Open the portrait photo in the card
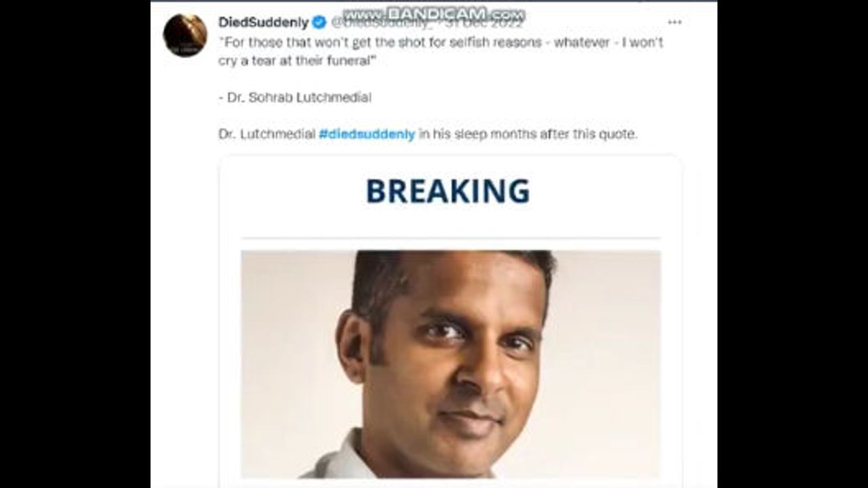The width and height of the screenshot is (868, 488). pos(450,365)
